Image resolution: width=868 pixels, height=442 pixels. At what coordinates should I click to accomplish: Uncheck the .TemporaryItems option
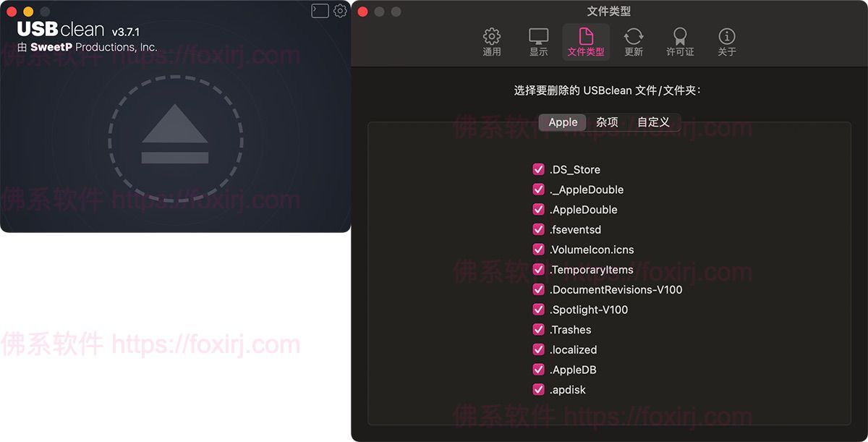[x=538, y=269]
